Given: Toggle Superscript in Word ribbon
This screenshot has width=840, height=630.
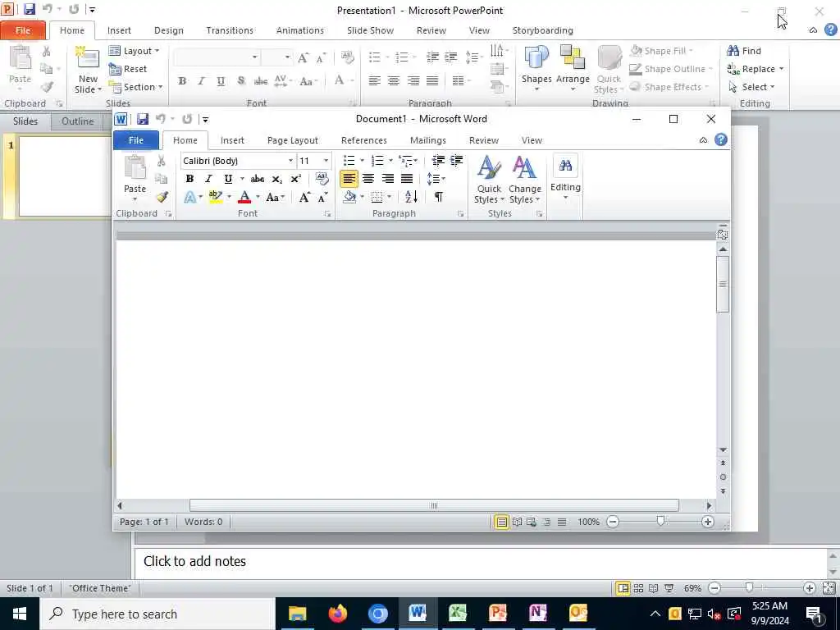Looking at the screenshot, I should pyautogui.click(x=295, y=179).
